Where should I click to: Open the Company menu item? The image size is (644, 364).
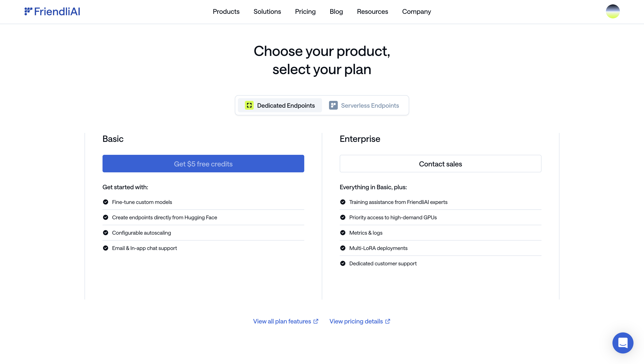coord(416,12)
